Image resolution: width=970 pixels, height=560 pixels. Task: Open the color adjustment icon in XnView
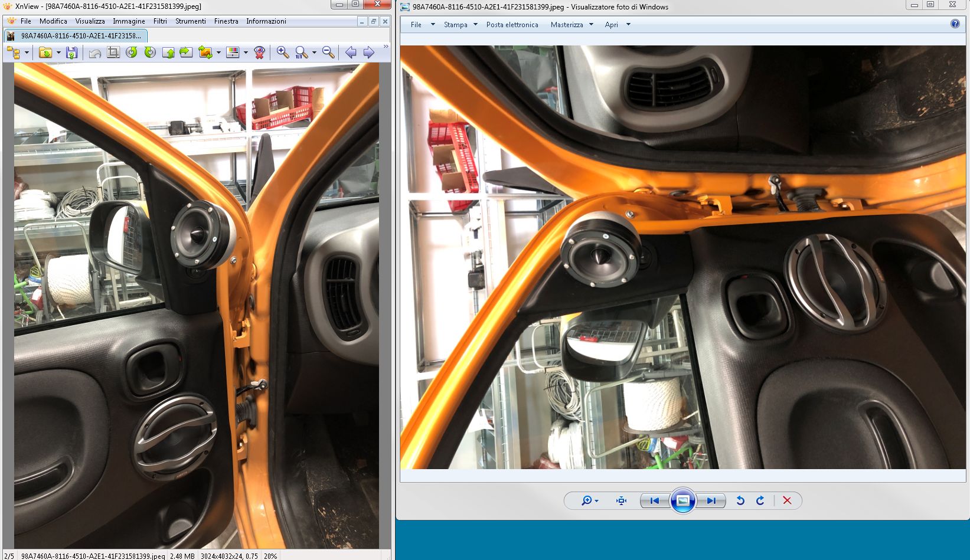coord(233,53)
